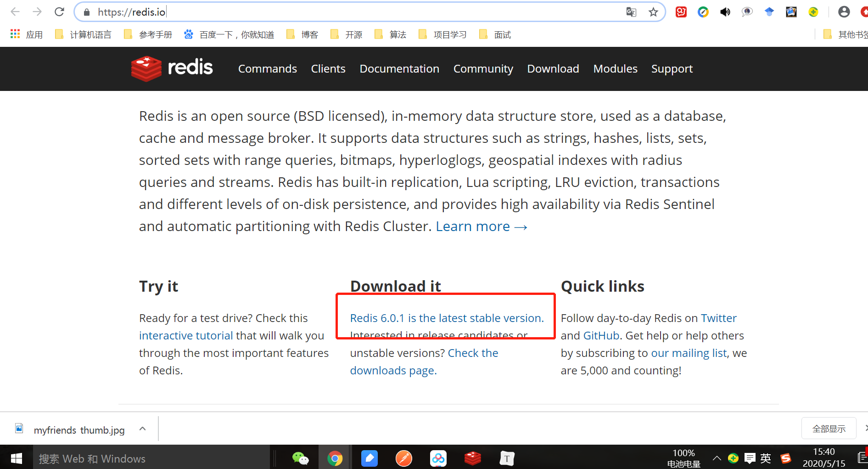The height and width of the screenshot is (469, 868).
Task: Click the Redis logo in header
Action: coord(172,68)
